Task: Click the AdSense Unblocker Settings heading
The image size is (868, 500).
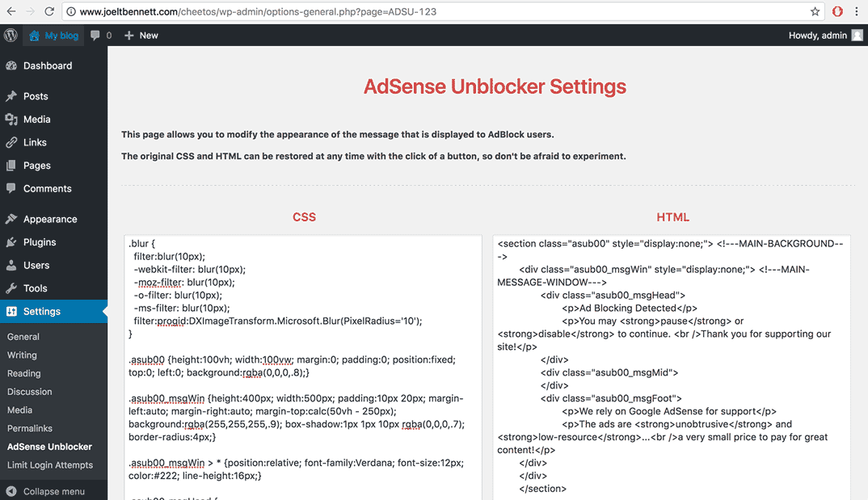Action: pyautogui.click(x=495, y=86)
